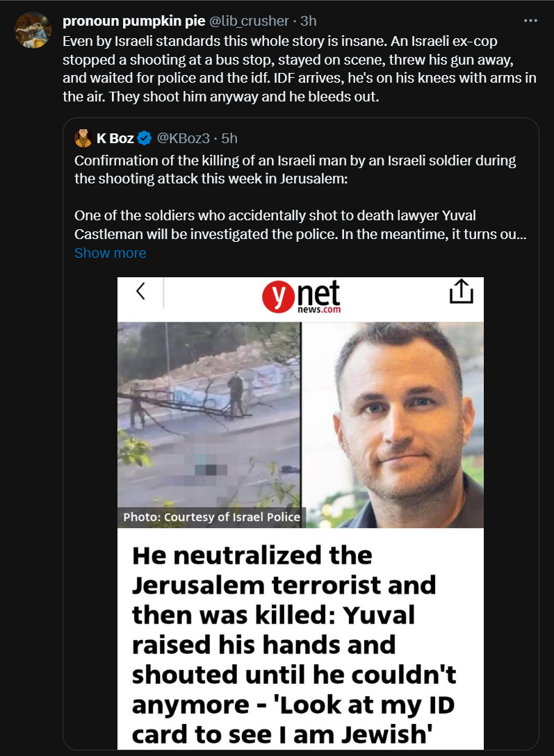Expand the quoted tweet with Show more
This screenshot has height=756, width=554.
[110, 253]
